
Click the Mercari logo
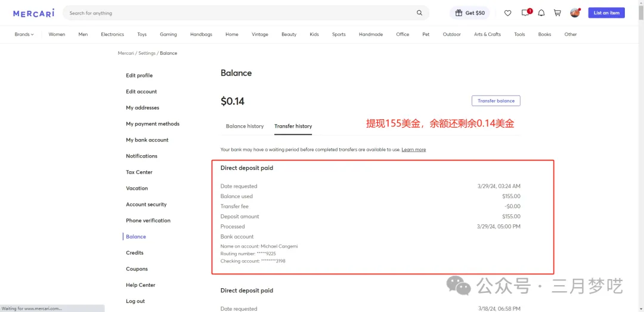pos(33,13)
